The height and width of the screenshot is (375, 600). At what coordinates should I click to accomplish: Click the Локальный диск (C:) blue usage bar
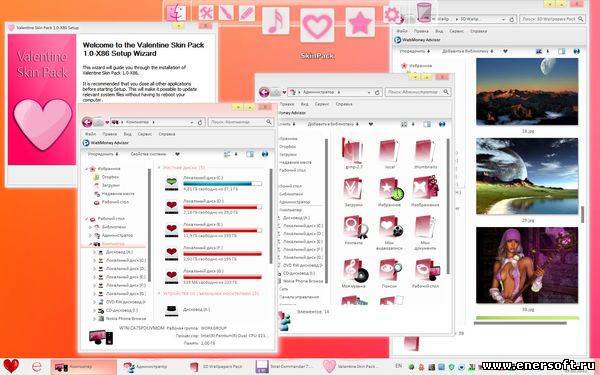(222, 184)
